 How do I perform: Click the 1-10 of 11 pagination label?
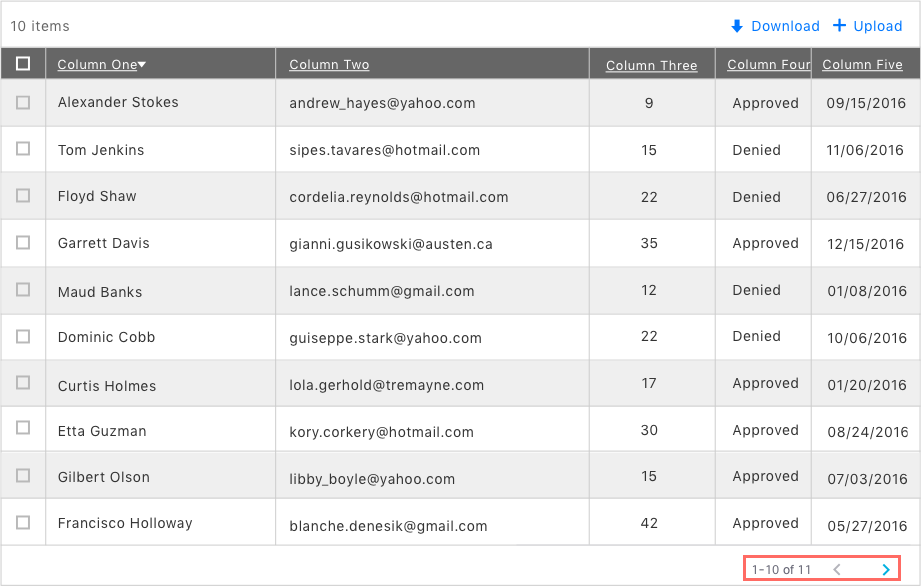click(783, 569)
